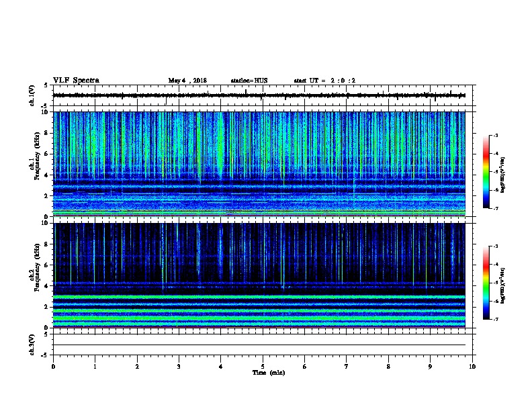The height and width of the screenshot is (411, 532).
Task: Click the "VLF Spectra" title text
Action: coord(76,81)
